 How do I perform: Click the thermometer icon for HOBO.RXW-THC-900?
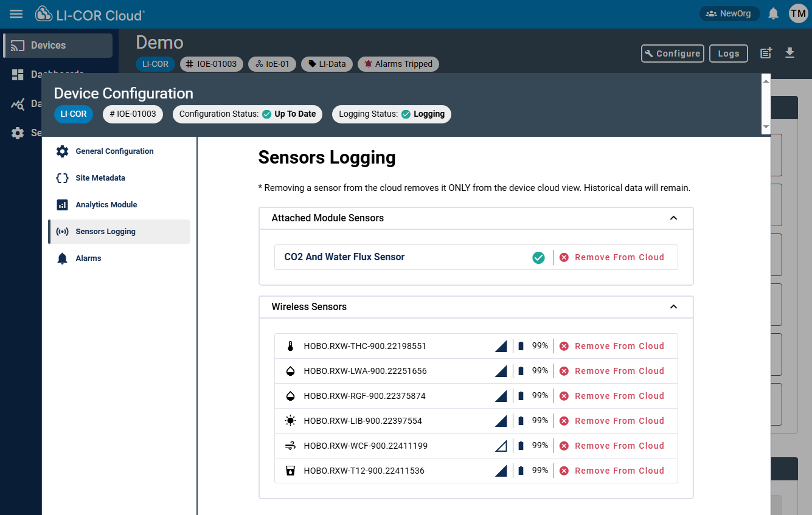(x=290, y=345)
